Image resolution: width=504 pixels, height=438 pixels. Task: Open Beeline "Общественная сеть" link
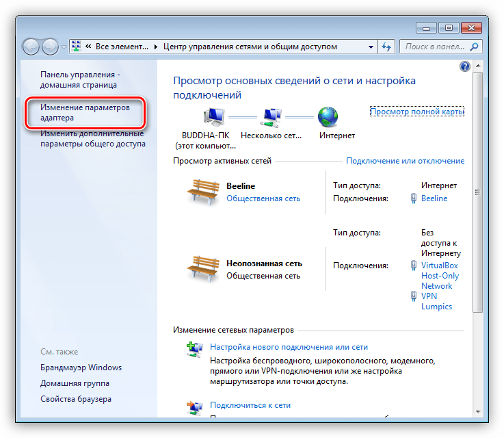(x=263, y=198)
